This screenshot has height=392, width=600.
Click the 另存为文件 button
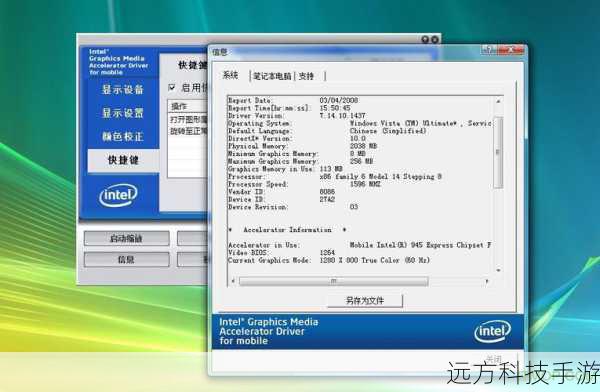[365, 301]
